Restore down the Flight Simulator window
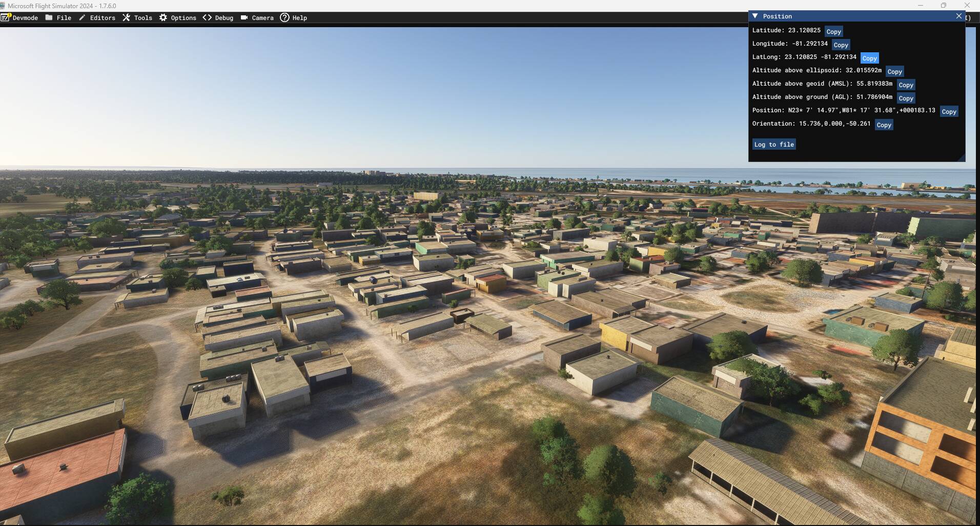The width and height of the screenshot is (980, 526). click(x=944, y=5)
